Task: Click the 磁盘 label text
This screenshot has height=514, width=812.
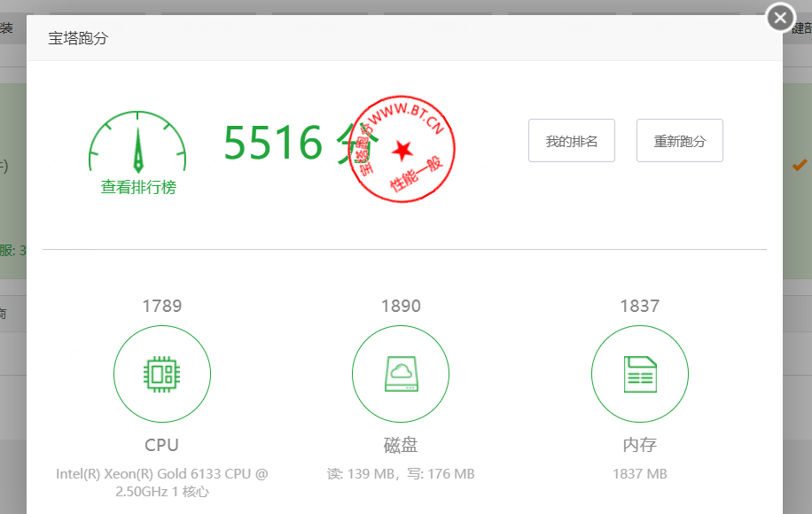Action: click(401, 445)
